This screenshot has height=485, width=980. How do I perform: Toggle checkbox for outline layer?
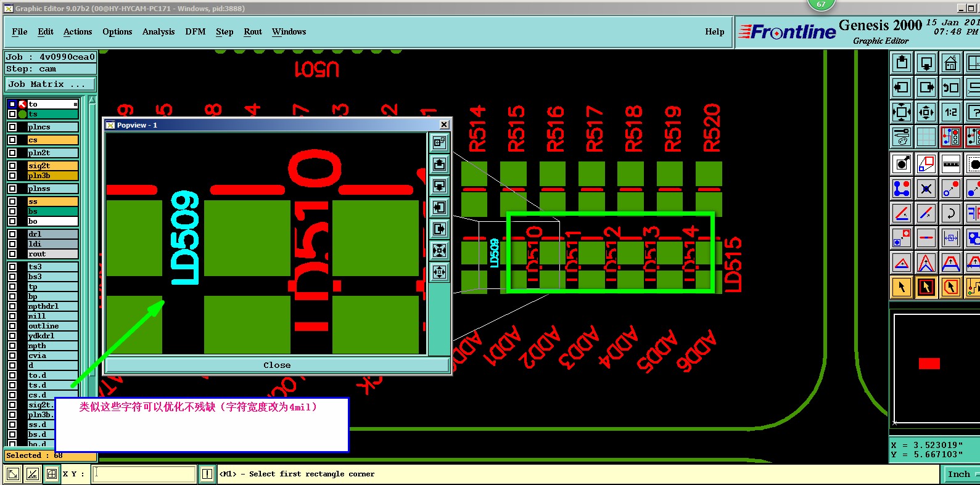tap(12, 326)
